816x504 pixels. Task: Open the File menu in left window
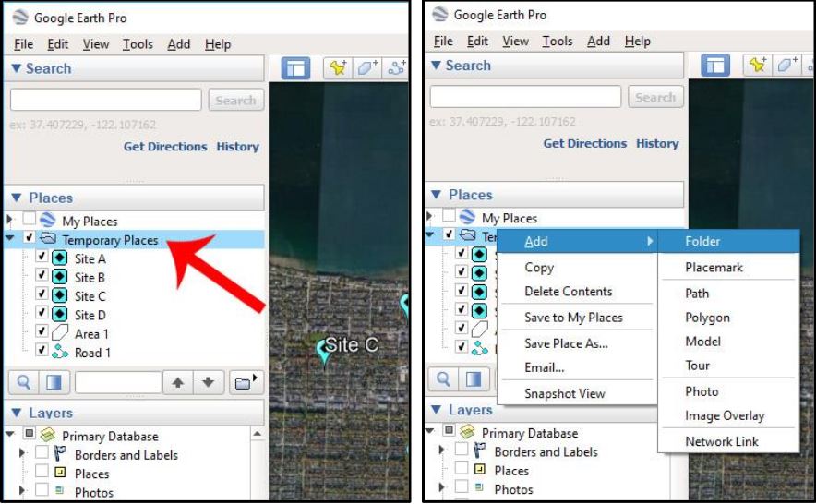(x=23, y=44)
